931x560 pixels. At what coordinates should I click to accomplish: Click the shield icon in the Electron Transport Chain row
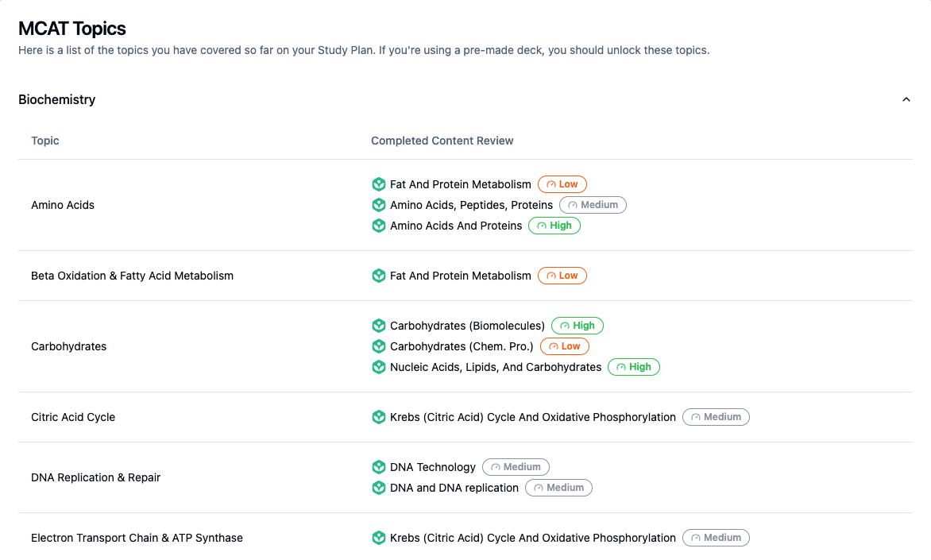point(379,538)
